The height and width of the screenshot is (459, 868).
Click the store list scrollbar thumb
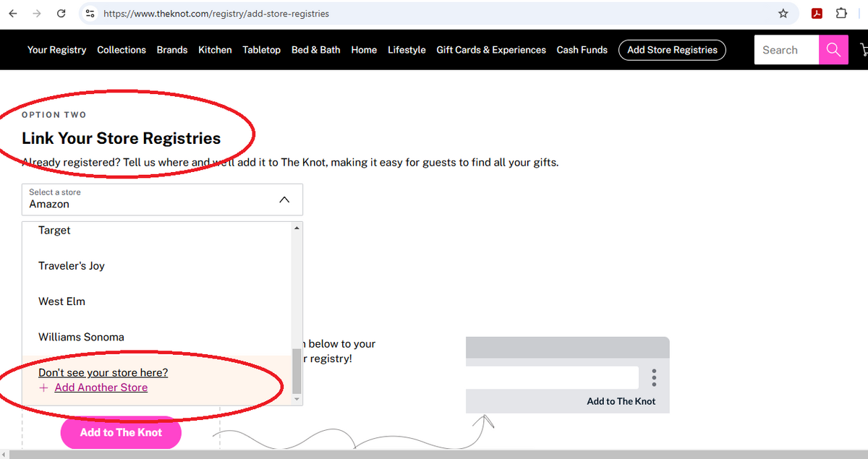point(297,371)
